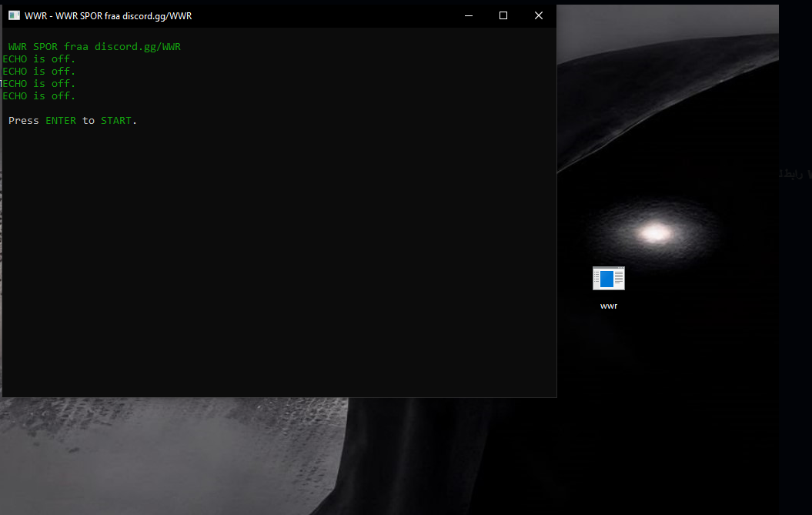Click the glowing eye on the desktop wallpaper

[654, 232]
